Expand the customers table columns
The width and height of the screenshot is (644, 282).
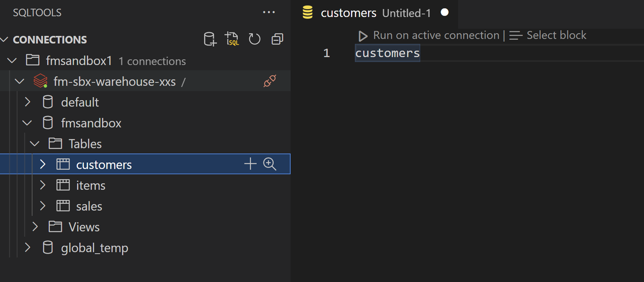tap(43, 164)
